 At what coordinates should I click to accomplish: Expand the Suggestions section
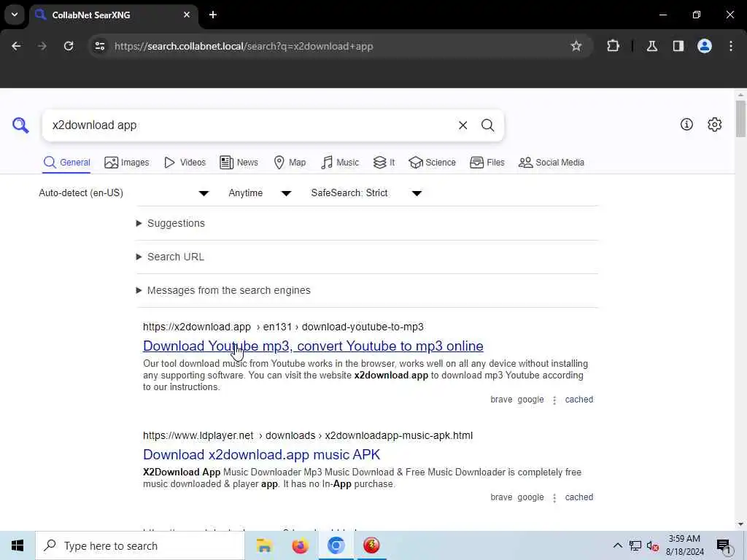171,223
